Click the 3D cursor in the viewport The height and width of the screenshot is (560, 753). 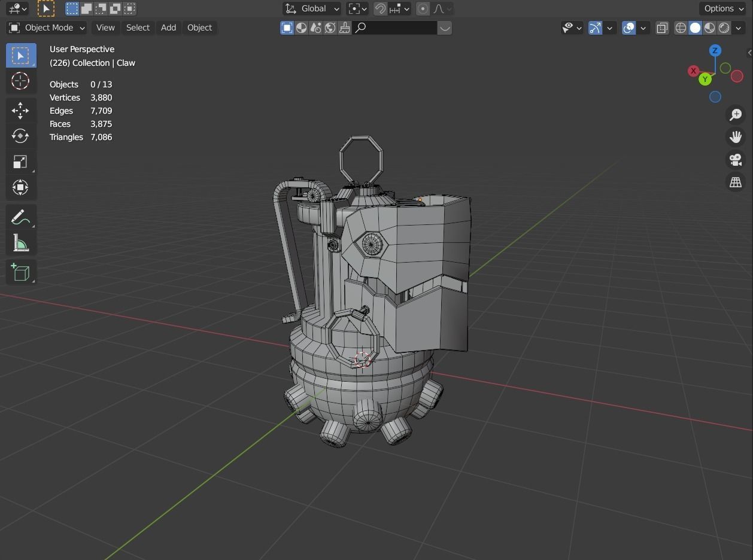pyautogui.click(x=362, y=359)
